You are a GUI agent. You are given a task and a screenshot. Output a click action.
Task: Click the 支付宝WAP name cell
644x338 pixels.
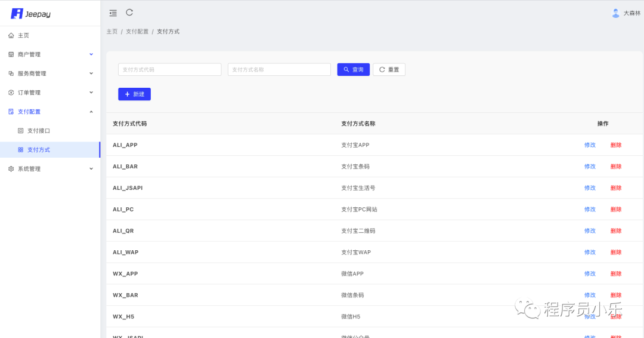(355, 252)
